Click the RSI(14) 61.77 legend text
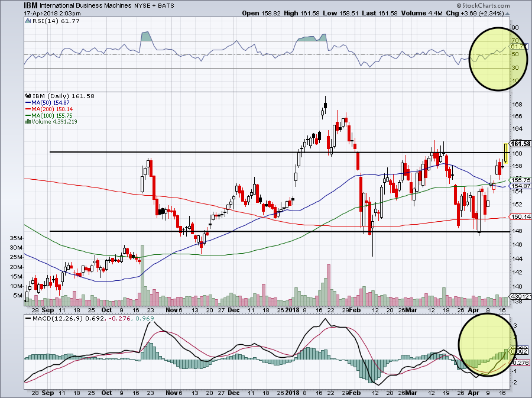532x398 pixels. point(56,21)
